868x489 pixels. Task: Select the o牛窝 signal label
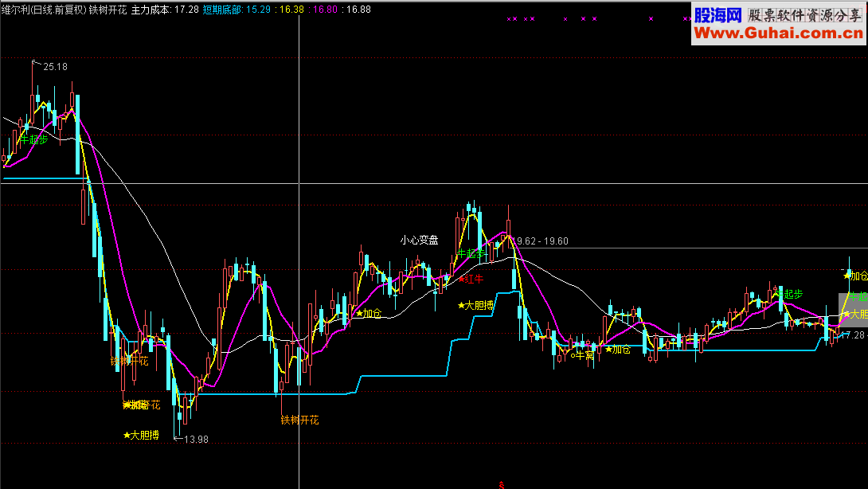[x=582, y=355]
